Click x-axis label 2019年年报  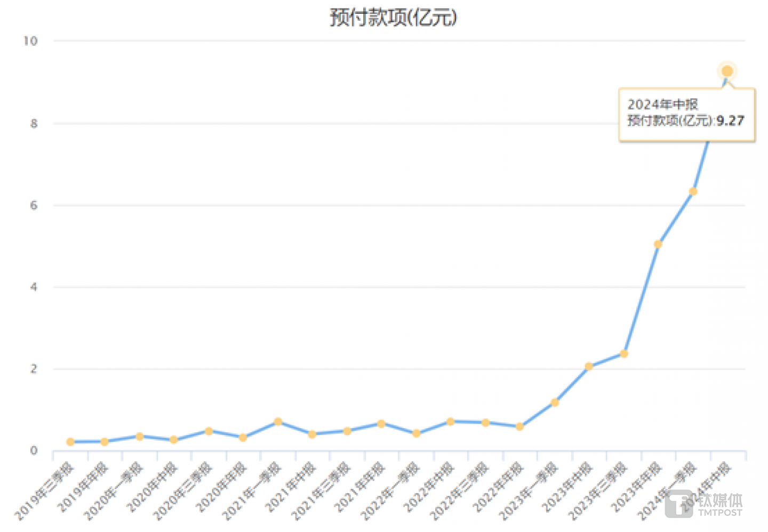[x=83, y=487]
